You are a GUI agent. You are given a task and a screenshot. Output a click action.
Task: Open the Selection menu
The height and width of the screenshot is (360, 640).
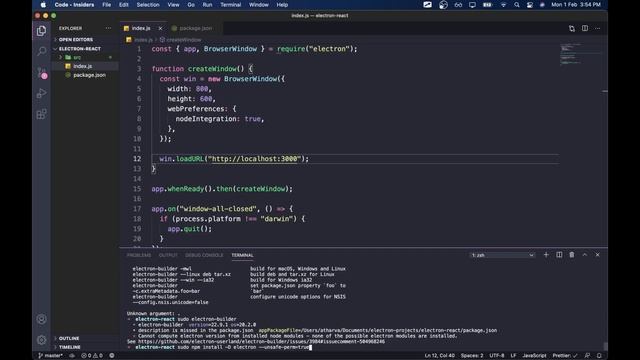point(148,5)
